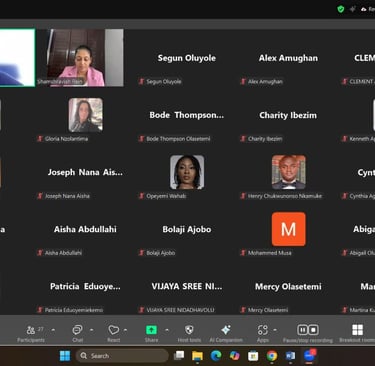Click muted mic icon beside Mohammed Musa
The width and height of the screenshot is (375, 366).
coord(243,253)
